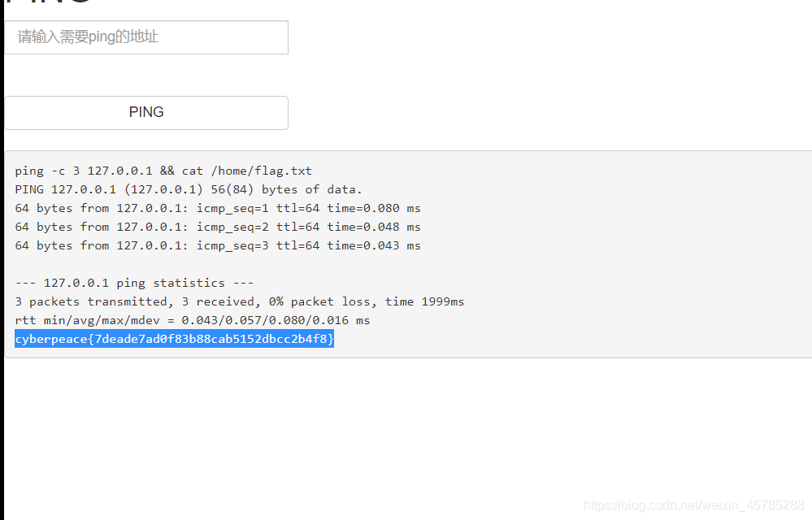
Task: Click the icmp_seq=1 response line
Action: [217, 208]
